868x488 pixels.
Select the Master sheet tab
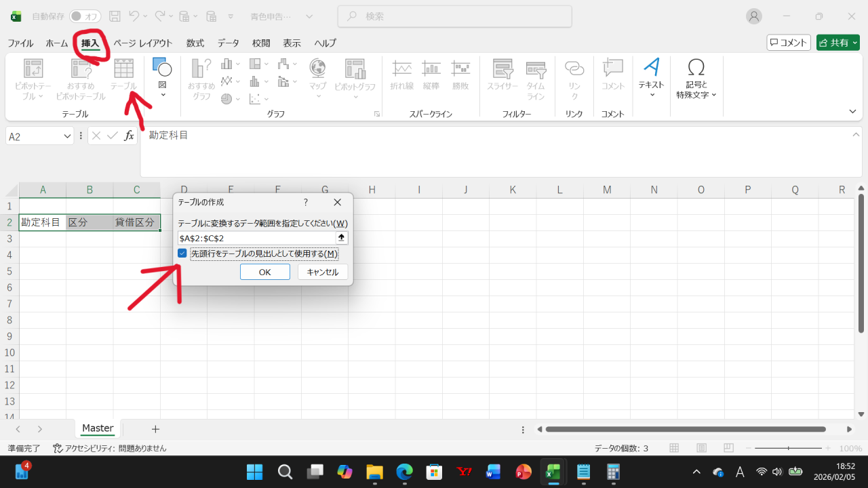tap(98, 428)
